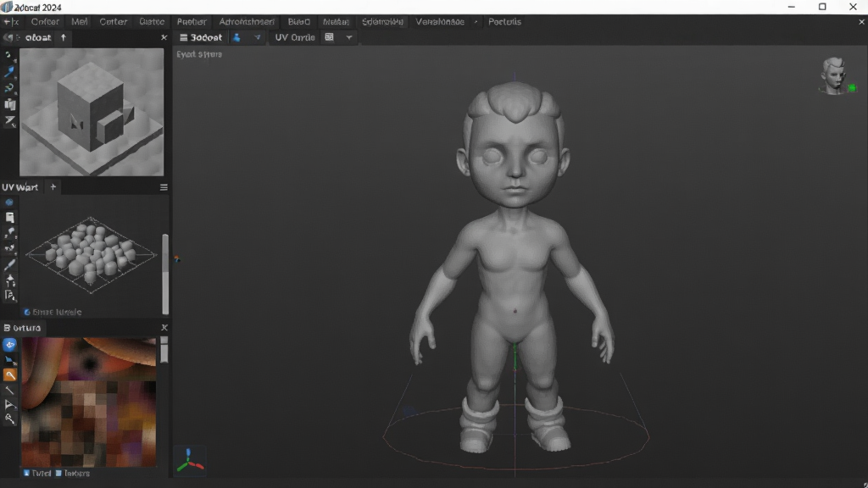Select the flag page tool in UV panel
Screen dimensions: 868x488
pos(9,296)
